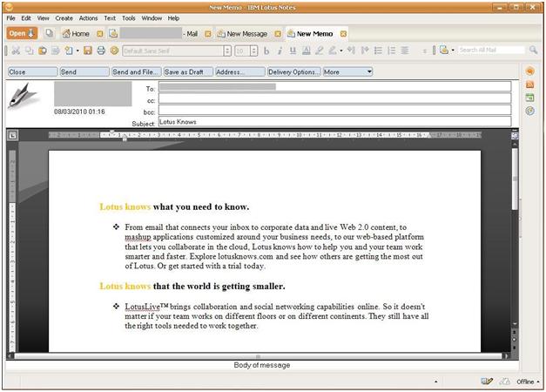Viewport: 546px width, 392px height.
Task: Click the Paste clipboard icon
Action: click(43, 51)
